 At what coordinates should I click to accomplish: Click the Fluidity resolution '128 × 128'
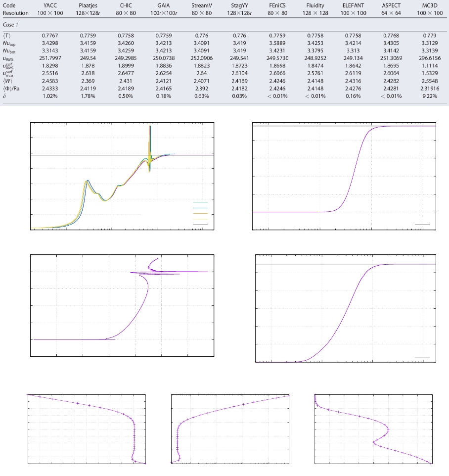pyautogui.click(x=315, y=13)
